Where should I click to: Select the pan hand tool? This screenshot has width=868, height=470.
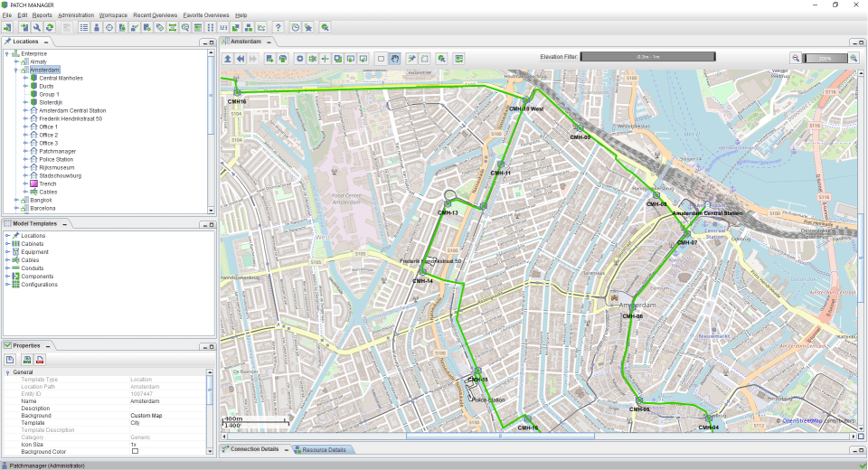pos(395,58)
